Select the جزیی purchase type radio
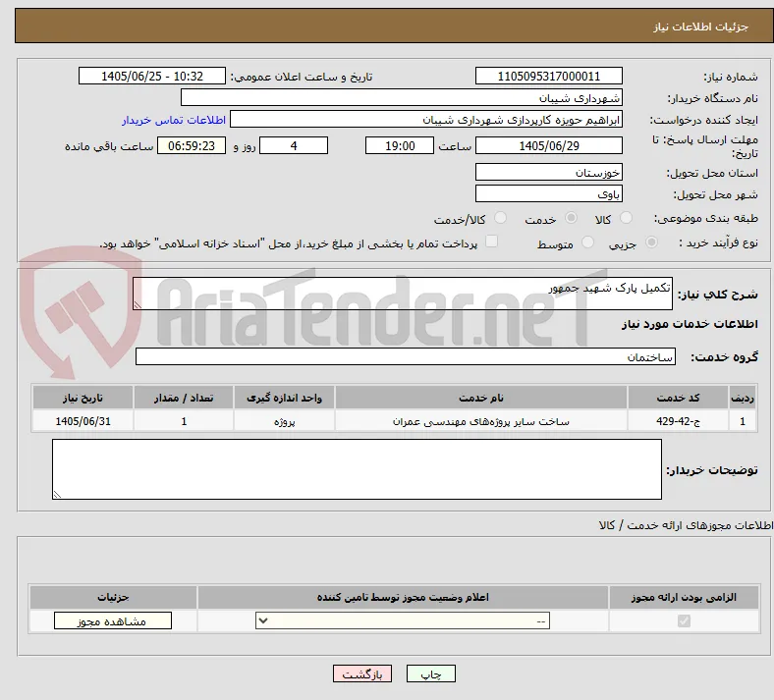The height and width of the screenshot is (700, 774). (x=651, y=242)
